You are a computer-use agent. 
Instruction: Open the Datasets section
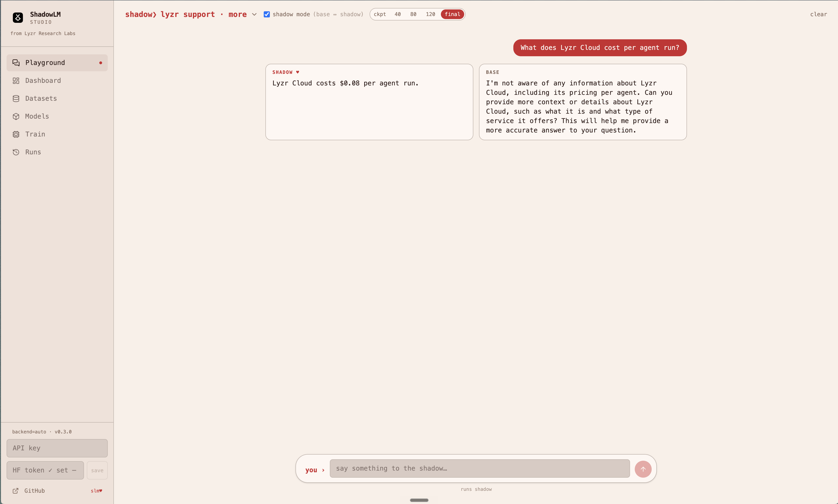click(x=57, y=99)
